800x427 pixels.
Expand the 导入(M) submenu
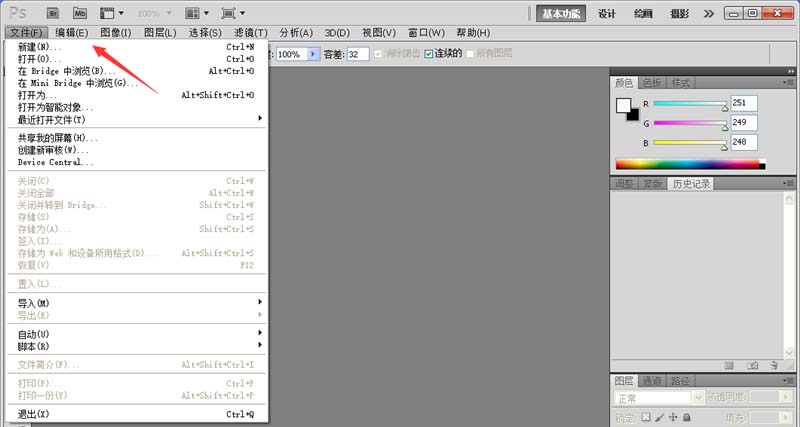pos(136,304)
